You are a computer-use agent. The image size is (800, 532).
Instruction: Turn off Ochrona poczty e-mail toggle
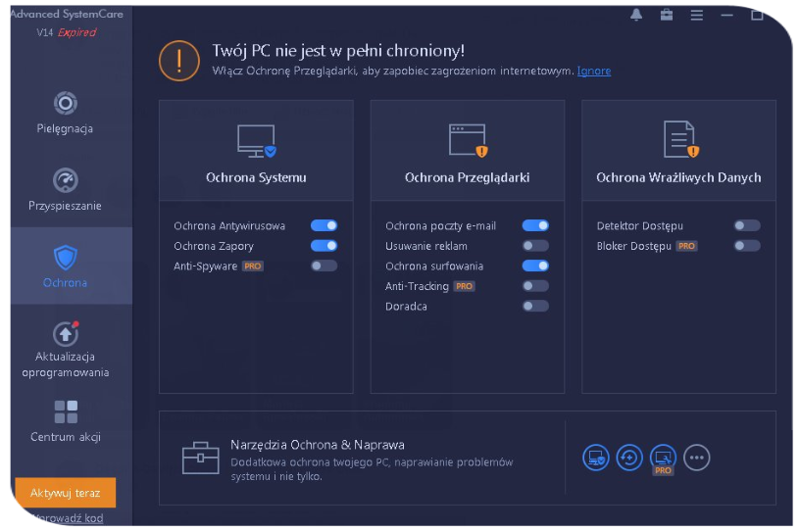tap(535, 225)
